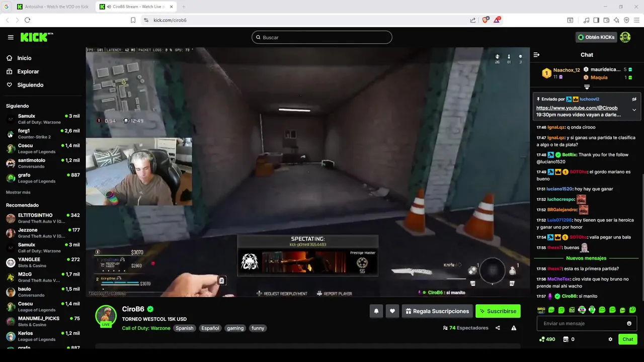Viewport: 644px width, 362px height.
Task: Follow CiroB6 with heart button
Action: (392, 311)
